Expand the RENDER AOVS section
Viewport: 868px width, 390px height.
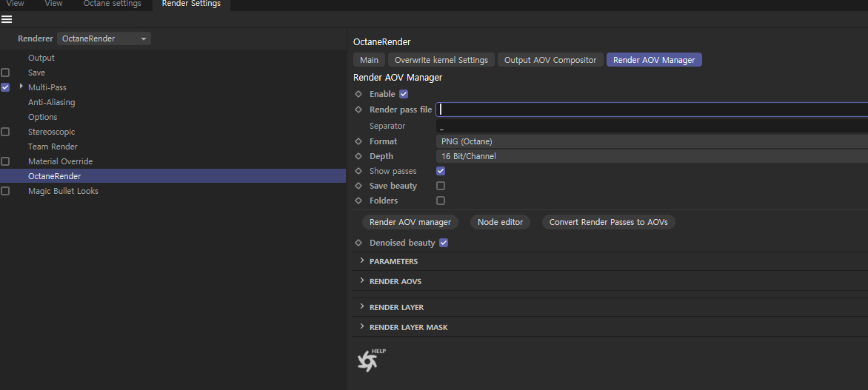coord(362,280)
